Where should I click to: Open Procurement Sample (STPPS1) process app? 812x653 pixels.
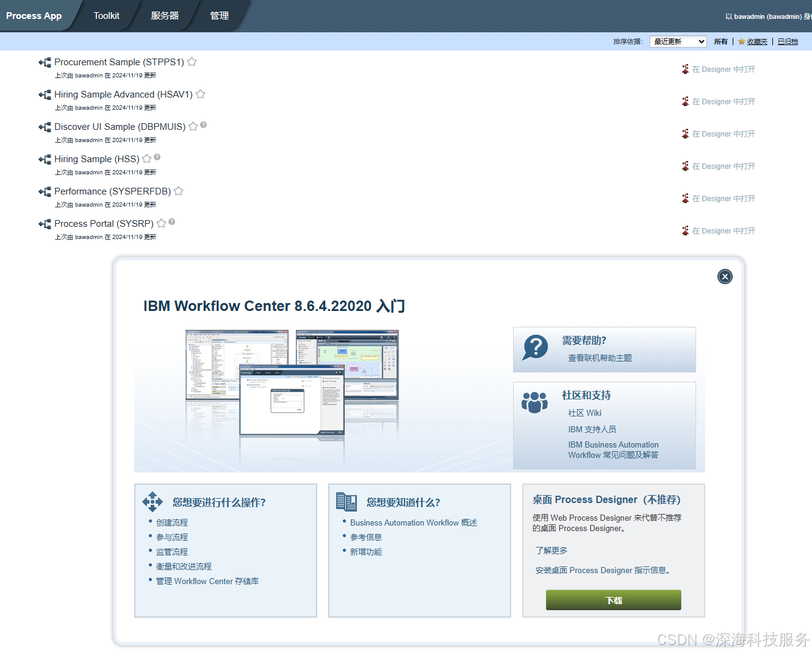tap(119, 62)
